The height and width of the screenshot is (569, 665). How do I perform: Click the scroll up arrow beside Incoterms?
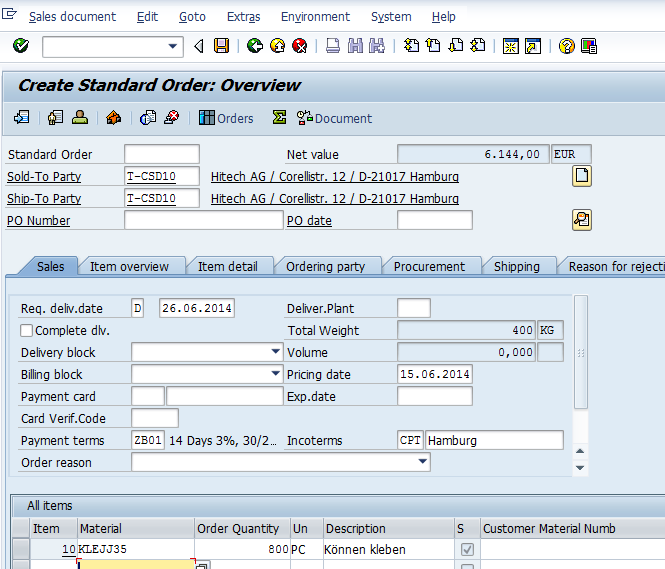[x=580, y=451]
